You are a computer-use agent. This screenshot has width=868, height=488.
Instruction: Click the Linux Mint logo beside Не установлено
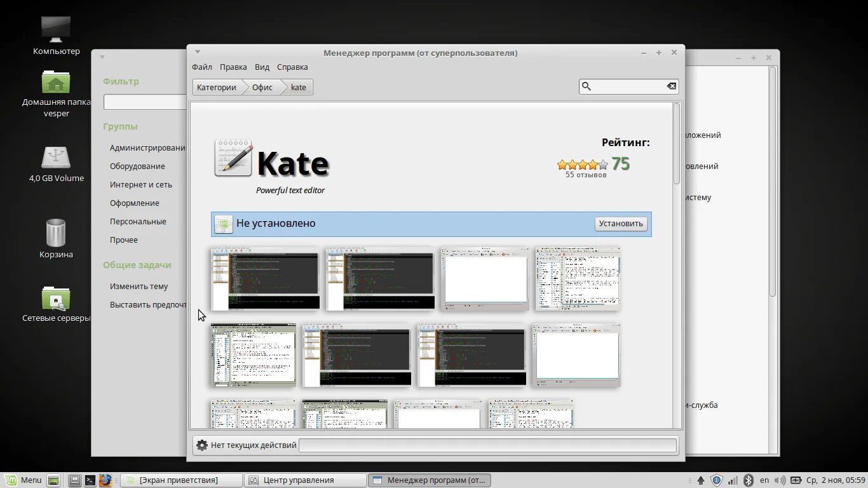coord(223,224)
